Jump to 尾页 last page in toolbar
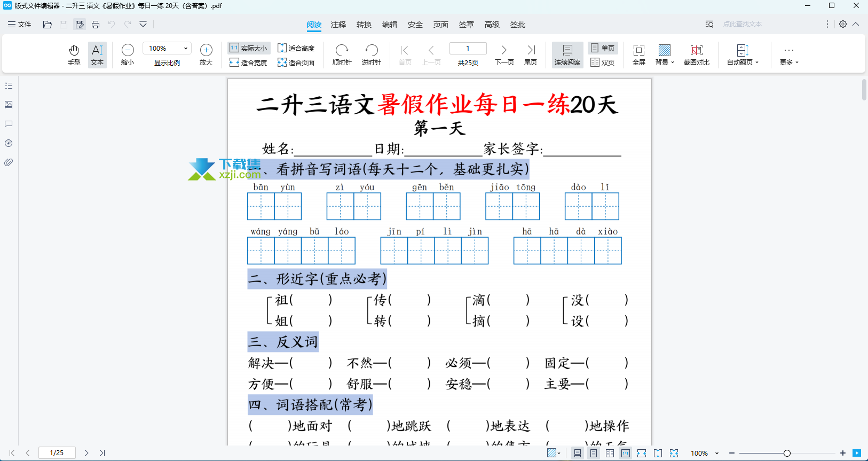Viewport: 868px width, 461px height. (531, 54)
